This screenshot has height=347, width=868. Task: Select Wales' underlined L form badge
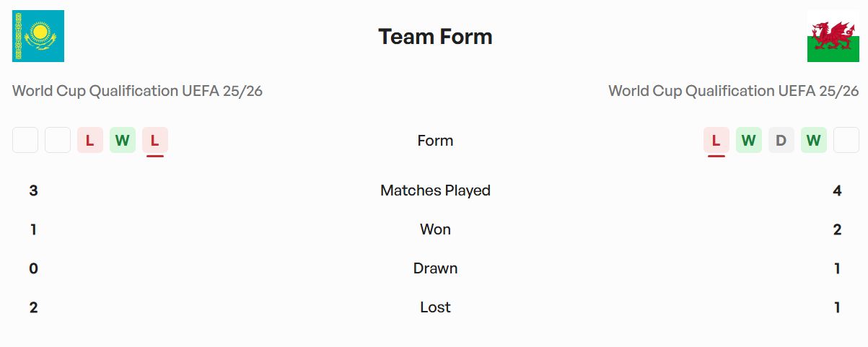pyautogui.click(x=716, y=140)
